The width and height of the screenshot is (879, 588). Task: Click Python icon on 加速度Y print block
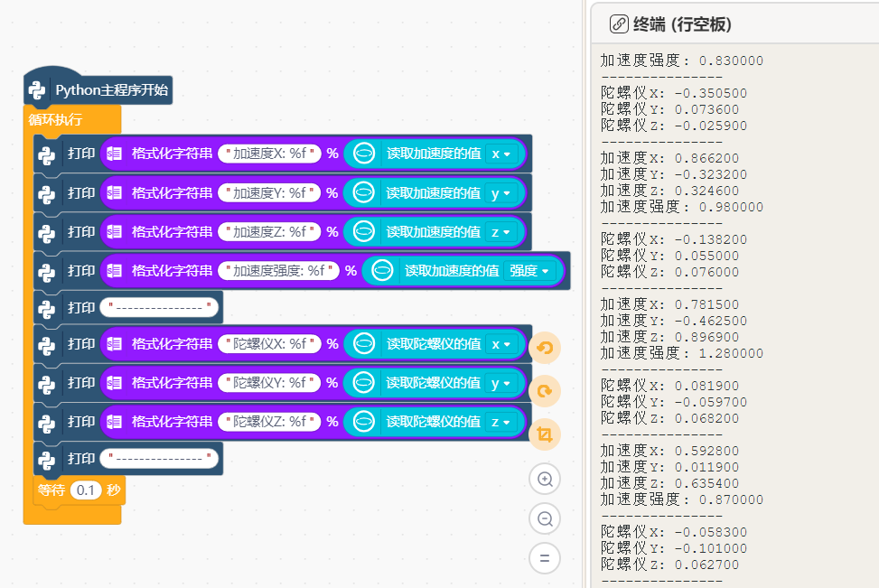[47, 194]
